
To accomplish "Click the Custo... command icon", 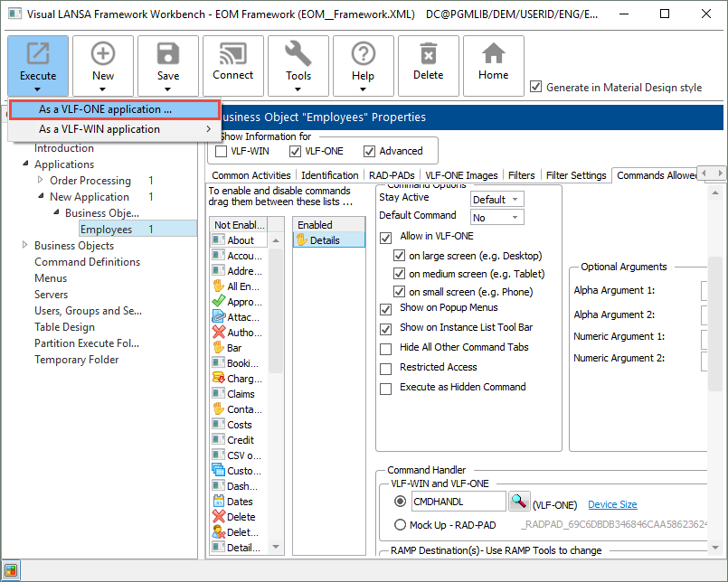I will point(218,470).
